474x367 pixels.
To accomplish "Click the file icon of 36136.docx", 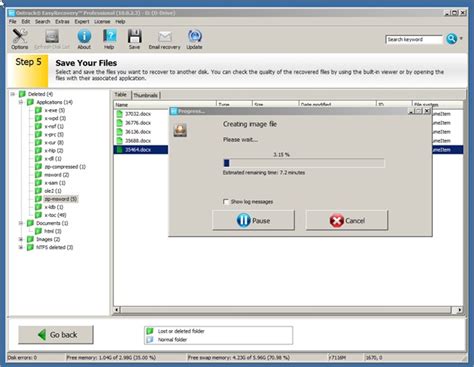I will (x=119, y=132).
